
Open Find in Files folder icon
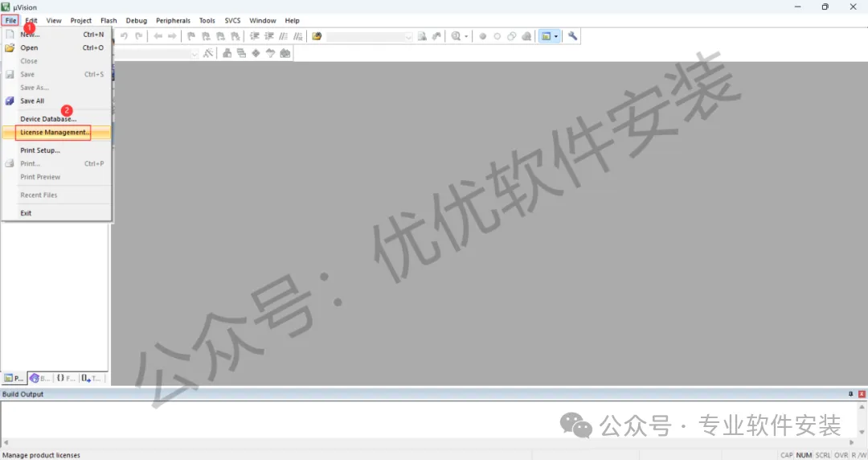317,36
